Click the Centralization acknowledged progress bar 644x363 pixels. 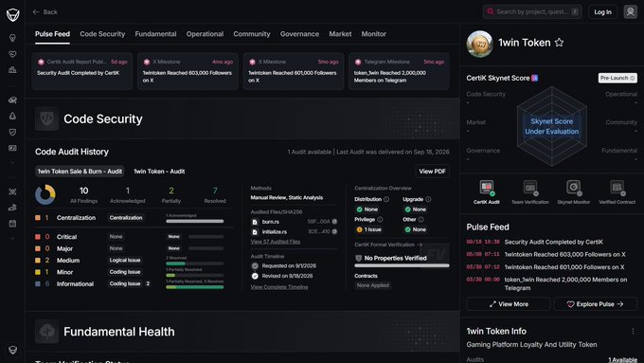[195, 221]
